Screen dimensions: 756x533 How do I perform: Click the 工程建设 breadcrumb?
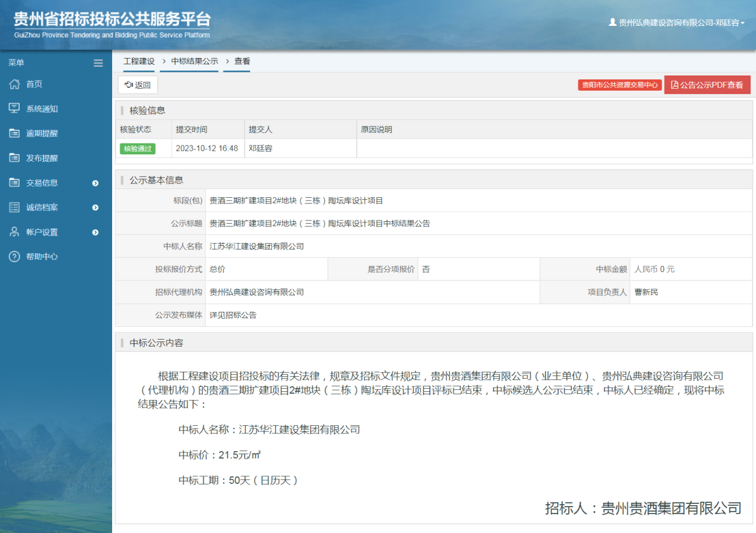(139, 61)
